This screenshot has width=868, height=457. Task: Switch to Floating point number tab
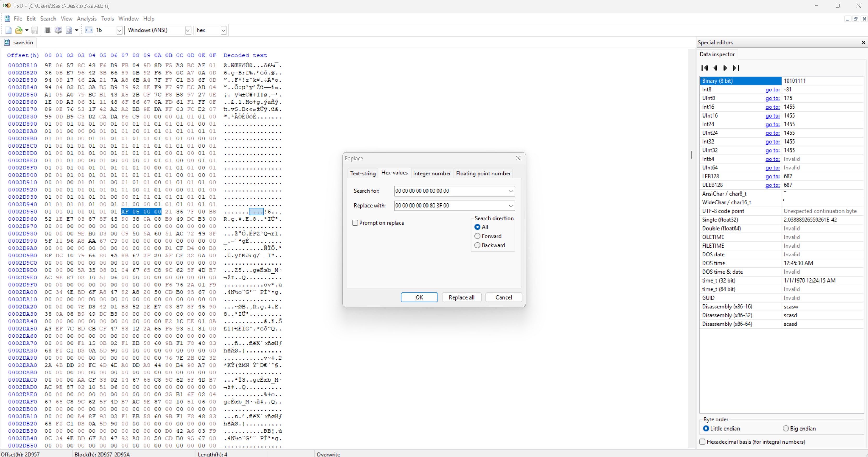coord(483,173)
